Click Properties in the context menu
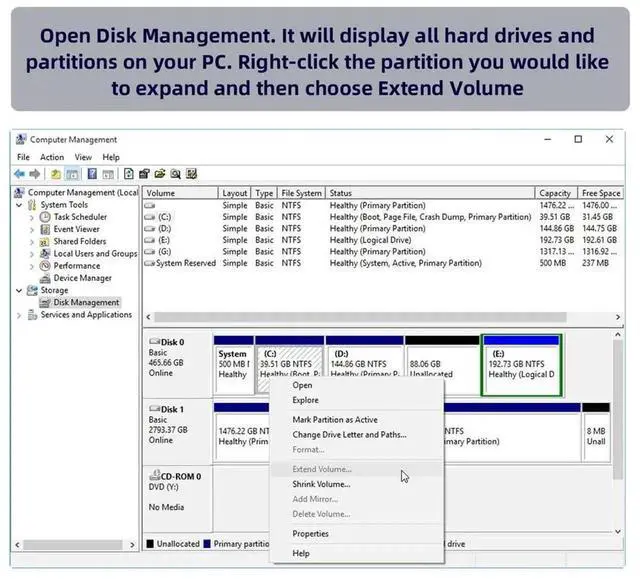Viewport: 640px width, 579px height. pos(310,534)
